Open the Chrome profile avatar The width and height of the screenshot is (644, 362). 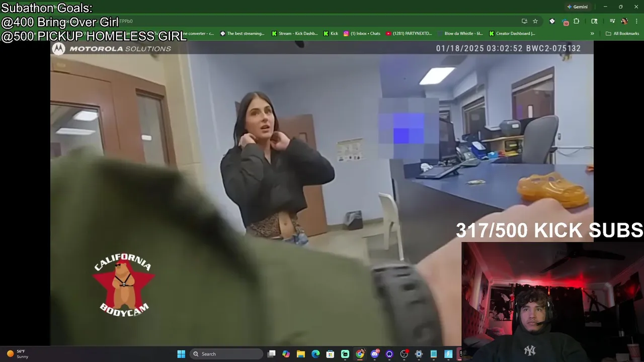pyautogui.click(x=624, y=21)
